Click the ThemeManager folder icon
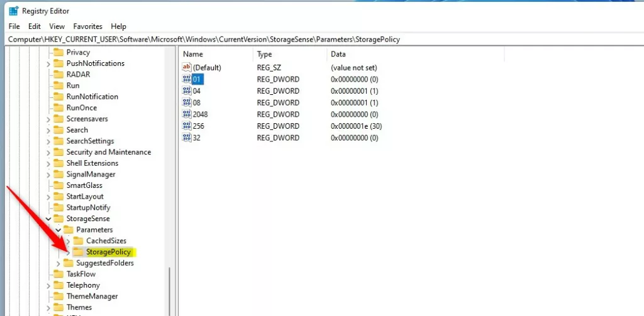The width and height of the screenshot is (644, 316). click(x=58, y=296)
